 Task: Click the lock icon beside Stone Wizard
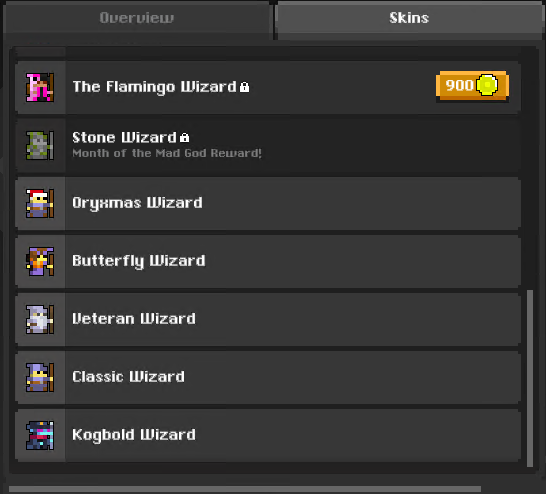click(x=185, y=138)
